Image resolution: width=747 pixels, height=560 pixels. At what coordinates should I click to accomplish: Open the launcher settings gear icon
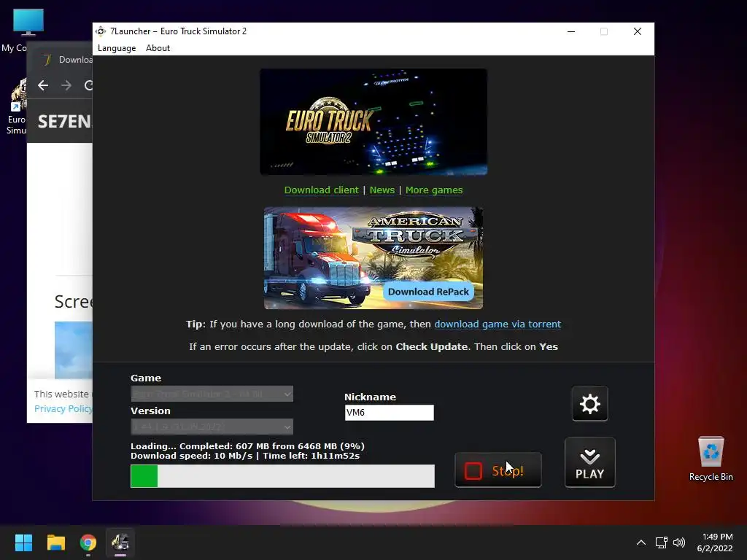point(589,404)
